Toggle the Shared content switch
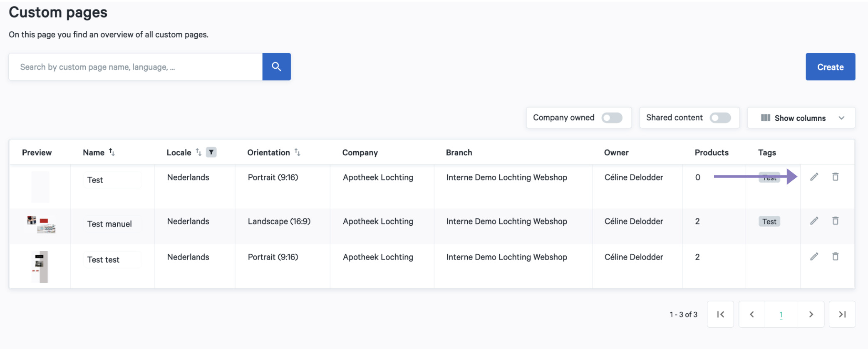 point(720,118)
